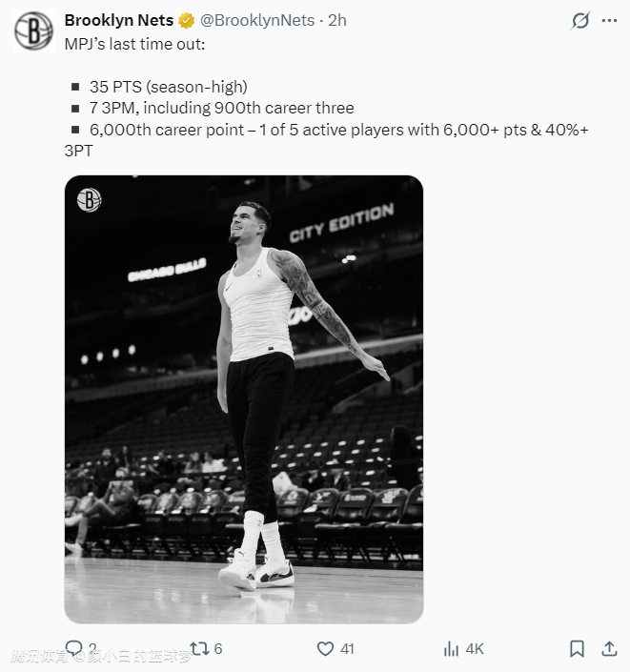Click the "7 3PM, including 900th career three" line
The height and width of the screenshot is (672, 630).
pos(222,108)
